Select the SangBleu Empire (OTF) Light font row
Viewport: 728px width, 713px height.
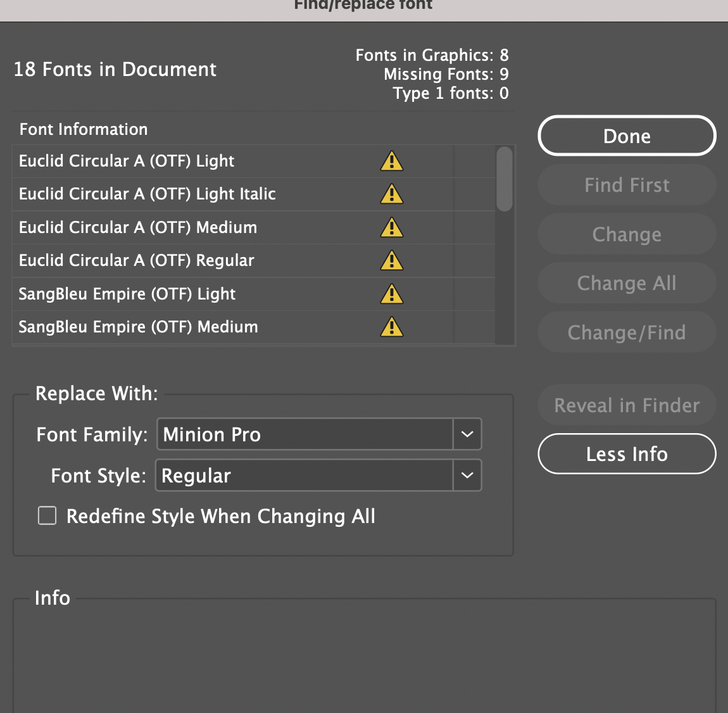(x=190, y=294)
